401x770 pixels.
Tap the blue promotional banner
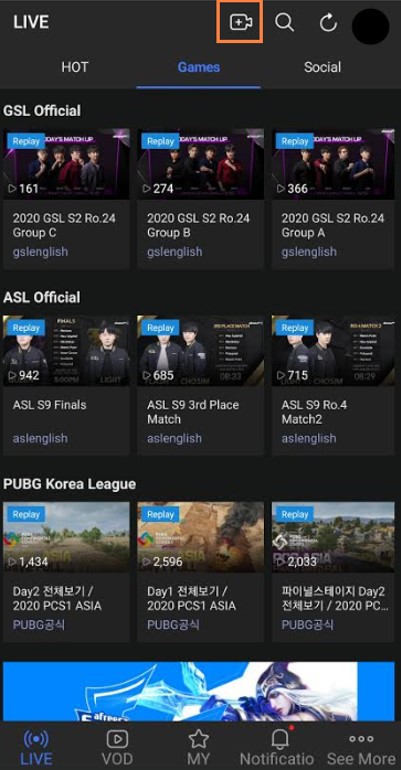(199, 691)
